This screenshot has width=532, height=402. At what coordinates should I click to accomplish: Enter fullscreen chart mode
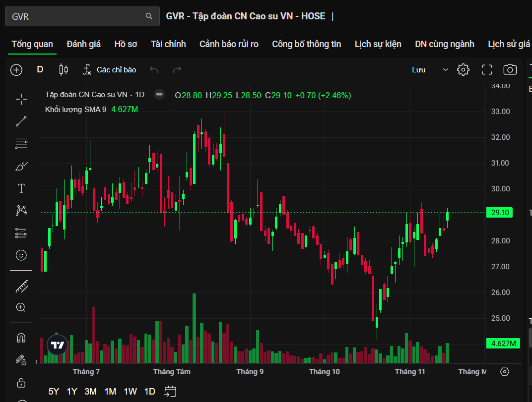pyautogui.click(x=487, y=70)
